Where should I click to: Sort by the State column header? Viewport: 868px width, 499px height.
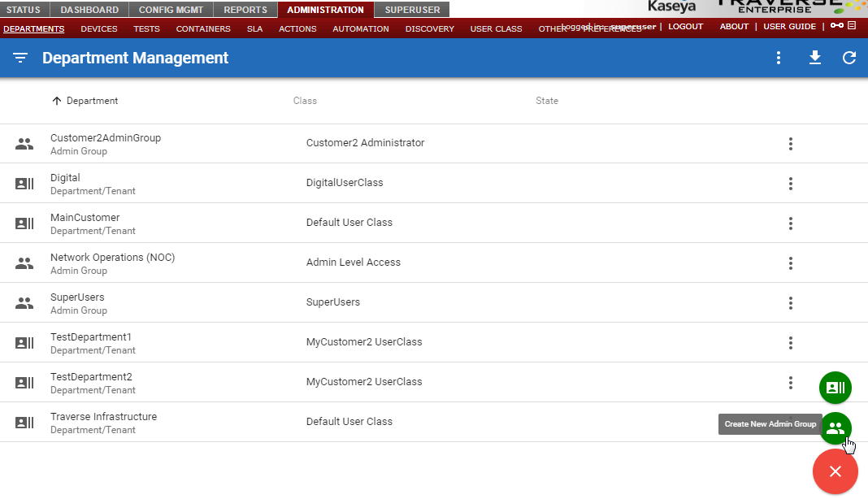coord(547,101)
